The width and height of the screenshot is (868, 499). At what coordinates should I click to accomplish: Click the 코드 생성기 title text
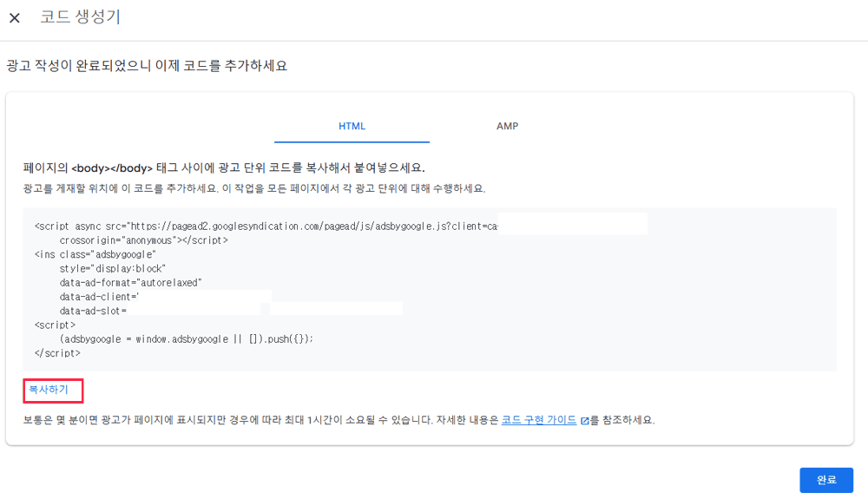tap(80, 16)
